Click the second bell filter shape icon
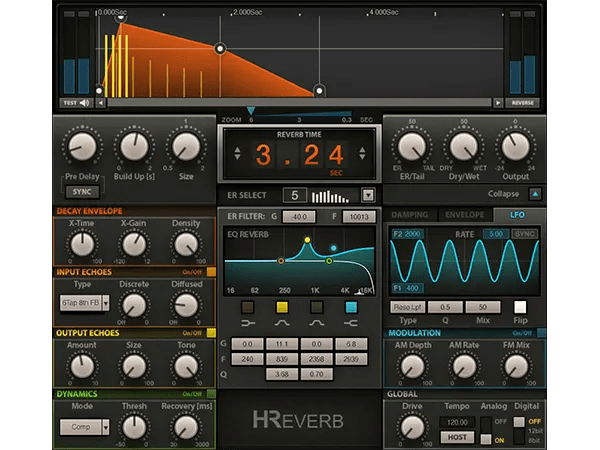 (316, 324)
